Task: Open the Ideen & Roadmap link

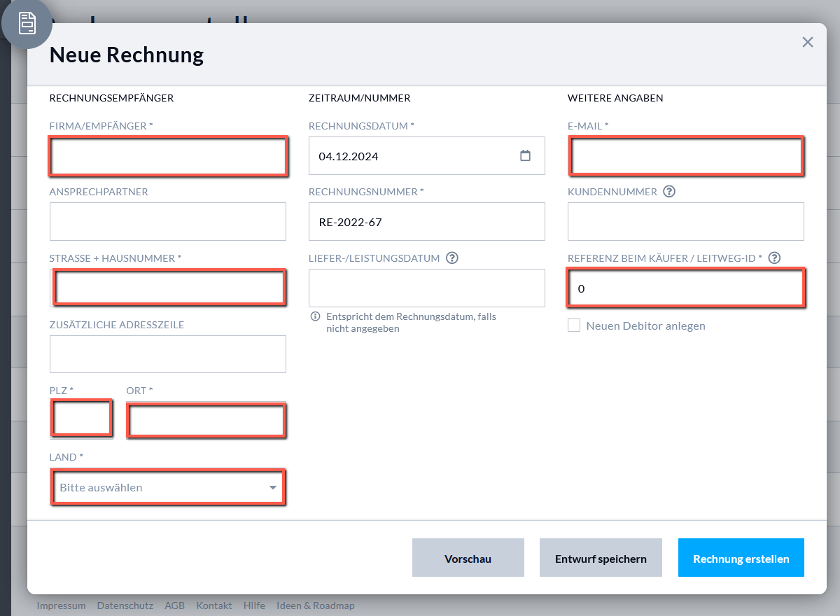Action: click(x=315, y=605)
